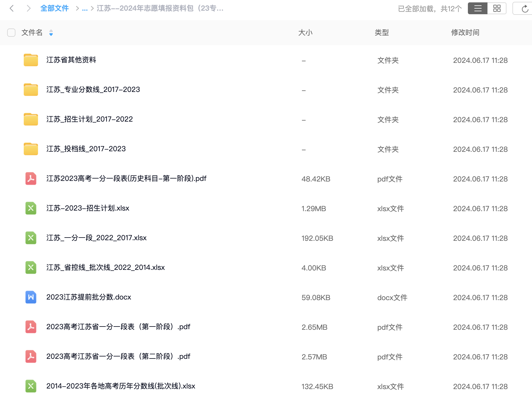This screenshot has width=532, height=395.
Task: Click the 4.00KB size value
Action: click(314, 268)
